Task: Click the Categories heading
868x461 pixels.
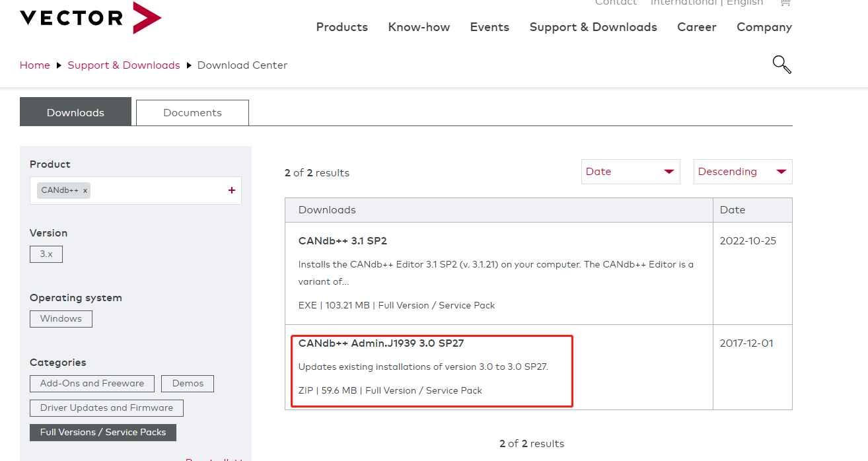Action: click(x=58, y=363)
